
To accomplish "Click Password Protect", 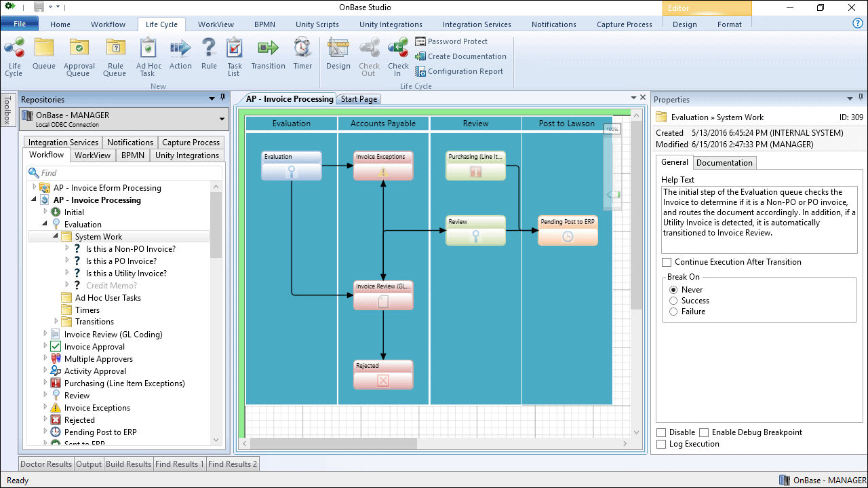I will tap(451, 41).
